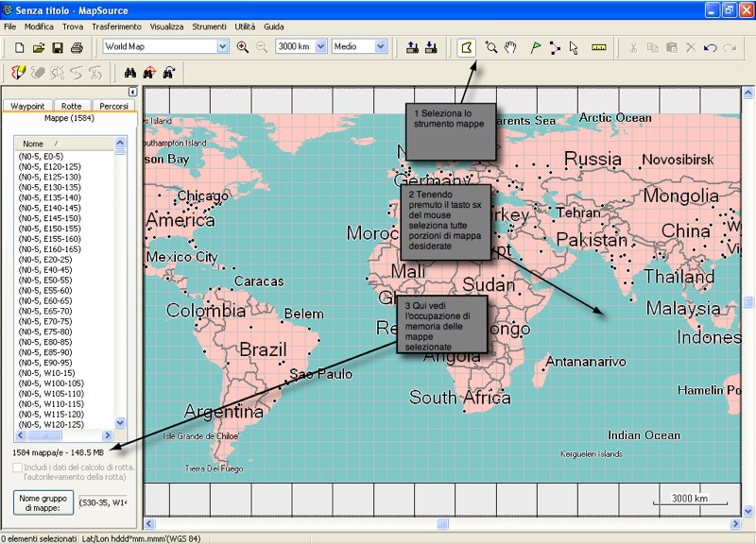Click the map view horizontal scrollbar thumb
The width and height of the screenshot is (756, 544).
click(442, 524)
